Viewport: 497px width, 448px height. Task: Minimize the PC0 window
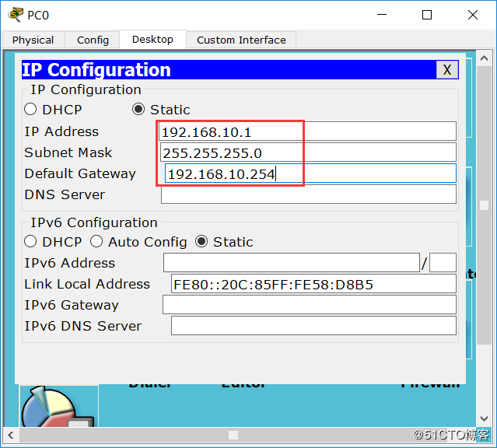(x=382, y=15)
